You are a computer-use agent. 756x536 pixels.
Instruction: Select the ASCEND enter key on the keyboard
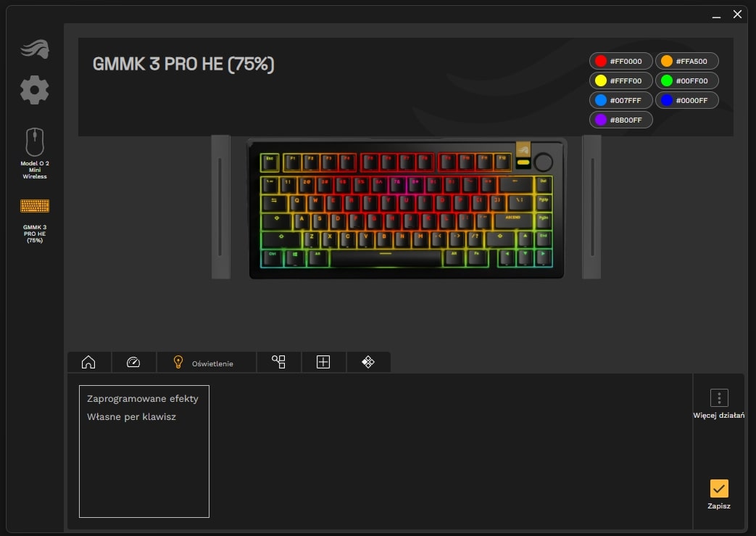512,221
